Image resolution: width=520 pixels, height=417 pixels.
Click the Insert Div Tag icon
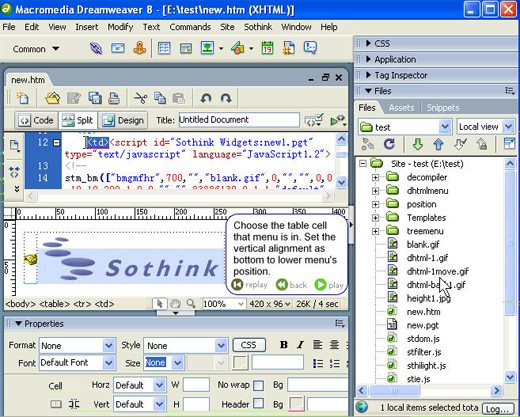[186, 49]
